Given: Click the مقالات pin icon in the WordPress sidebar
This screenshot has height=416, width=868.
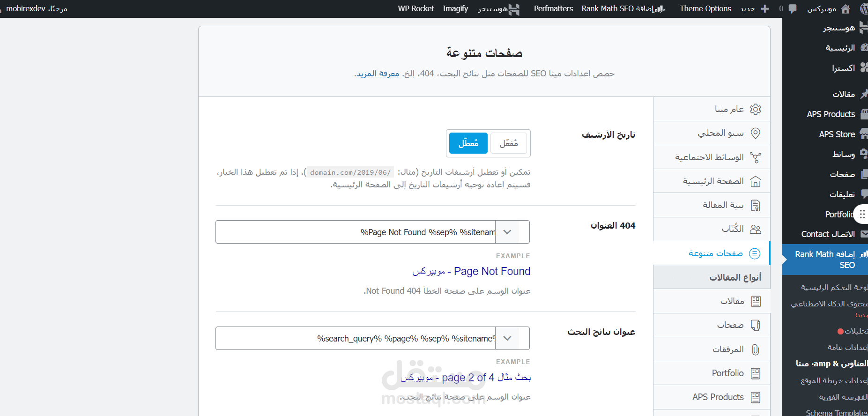Looking at the screenshot, I should 864,94.
